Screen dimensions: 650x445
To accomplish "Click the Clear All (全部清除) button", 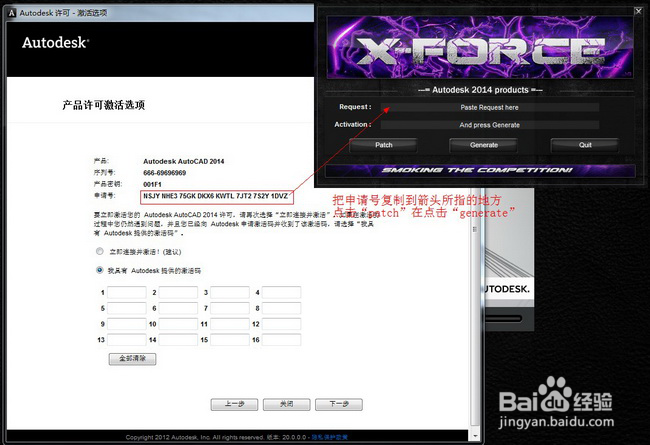I will point(133,359).
